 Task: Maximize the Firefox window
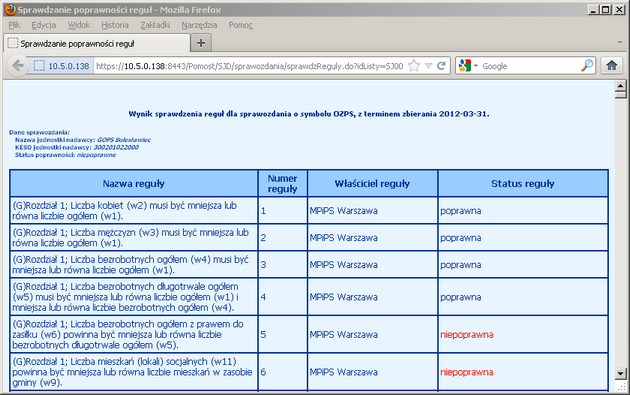point(606,10)
